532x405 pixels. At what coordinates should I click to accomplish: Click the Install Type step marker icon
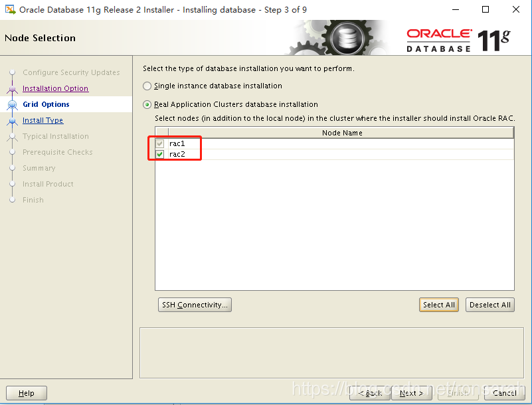coord(13,120)
